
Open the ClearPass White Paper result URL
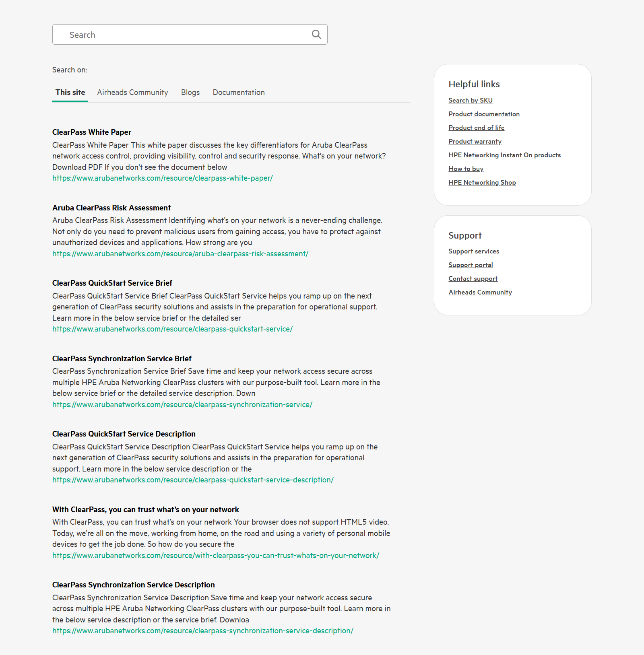pos(162,178)
